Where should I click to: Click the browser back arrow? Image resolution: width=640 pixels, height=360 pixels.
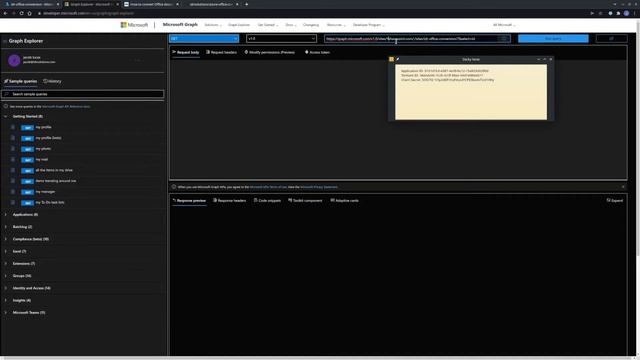(5, 13)
